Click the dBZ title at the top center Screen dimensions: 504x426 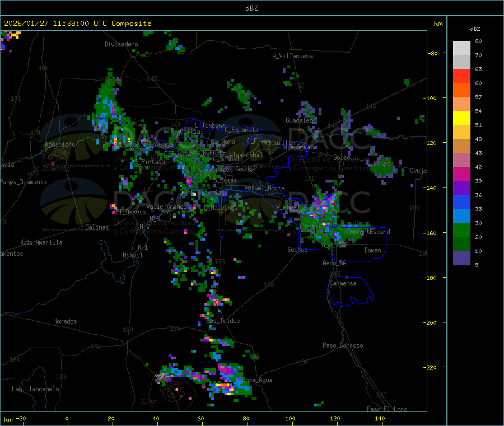251,8
